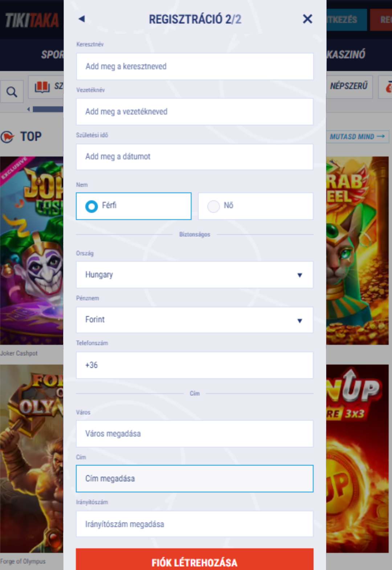
Task: Open the Születési idő date picker field
Action: coord(195,157)
